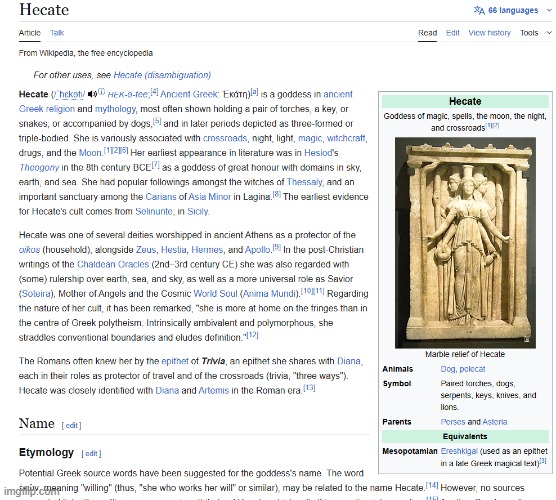
Task: Follow the Ereshkigal link in Equivalents
Action: (x=459, y=451)
